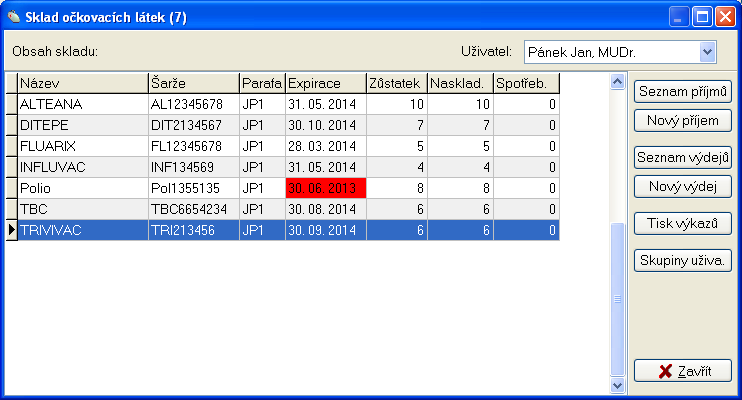Click the app icon in title bar
The height and width of the screenshot is (400, 742).
click(13, 16)
